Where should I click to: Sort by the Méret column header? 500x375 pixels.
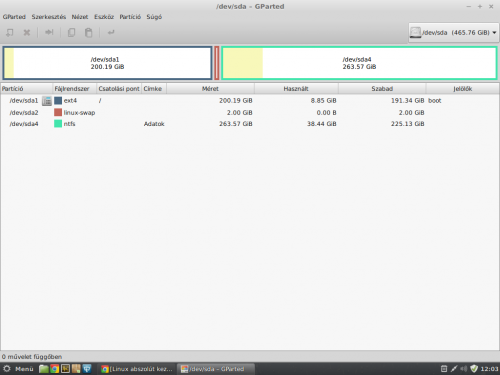click(x=210, y=89)
